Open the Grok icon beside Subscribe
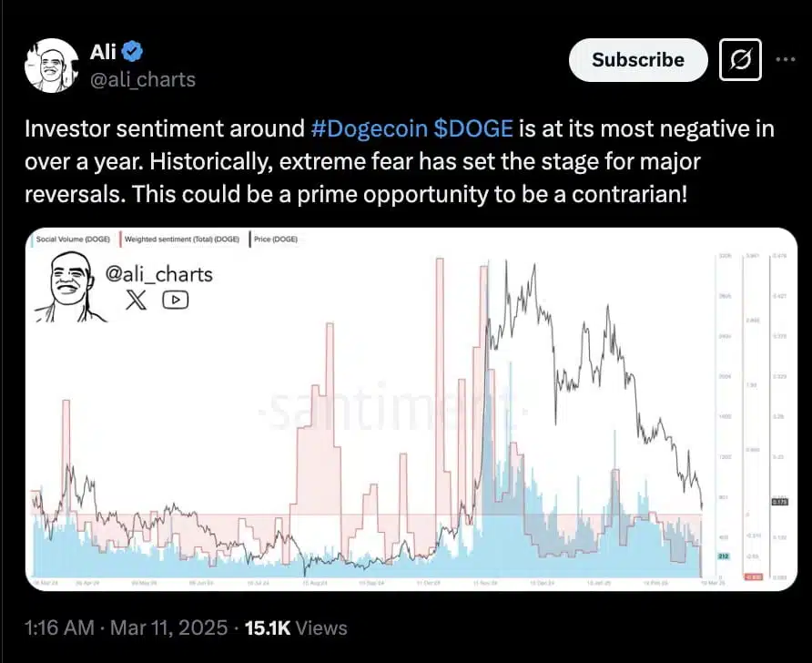This screenshot has height=663, width=812. point(740,61)
